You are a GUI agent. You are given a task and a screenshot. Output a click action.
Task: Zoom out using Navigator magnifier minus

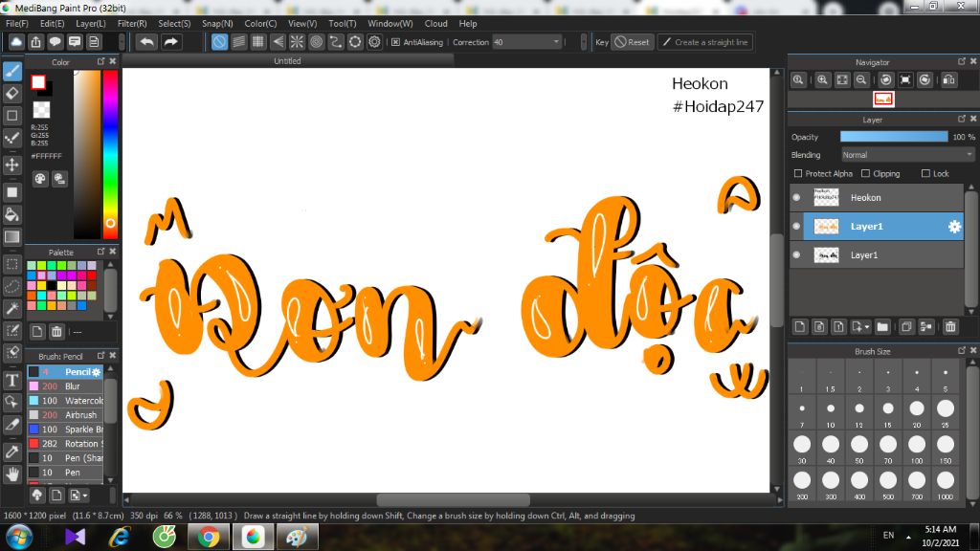point(861,80)
